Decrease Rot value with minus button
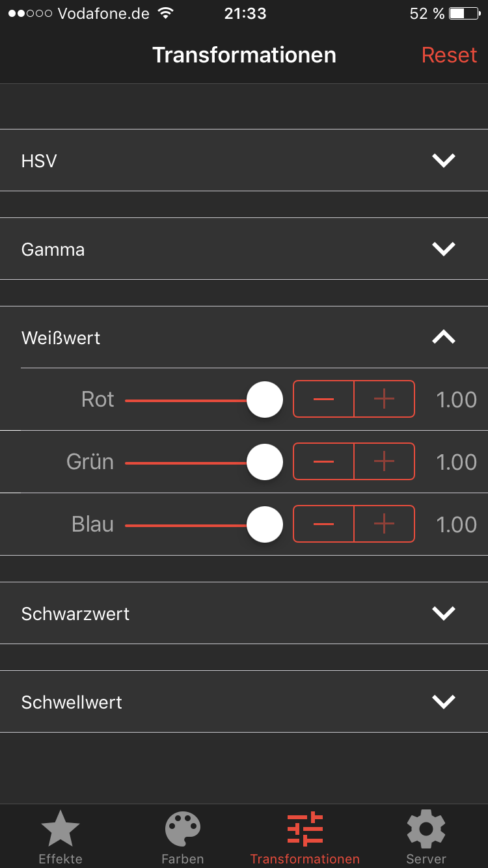 pos(323,399)
